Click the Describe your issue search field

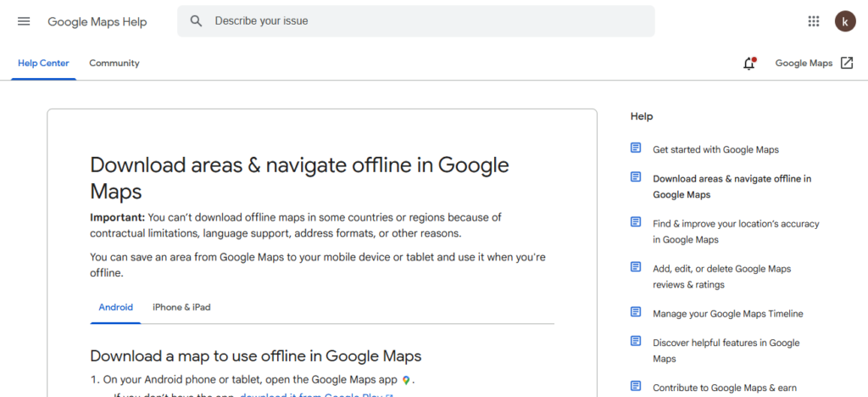click(x=415, y=21)
